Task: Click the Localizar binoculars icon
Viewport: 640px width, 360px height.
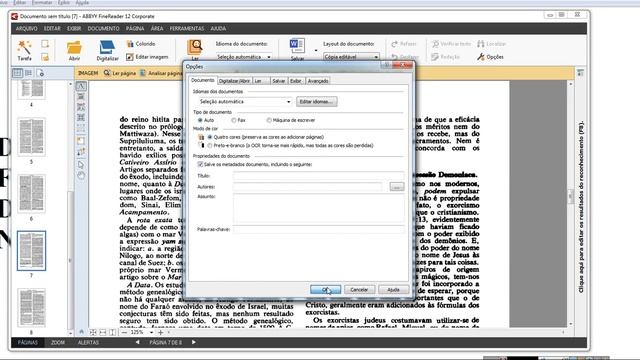Action: point(480,44)
